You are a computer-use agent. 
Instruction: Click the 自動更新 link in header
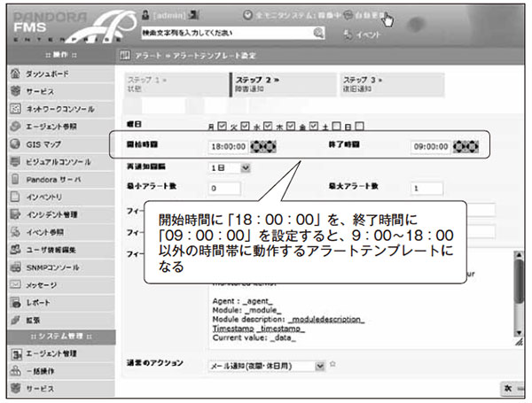(x=369, y=15)
